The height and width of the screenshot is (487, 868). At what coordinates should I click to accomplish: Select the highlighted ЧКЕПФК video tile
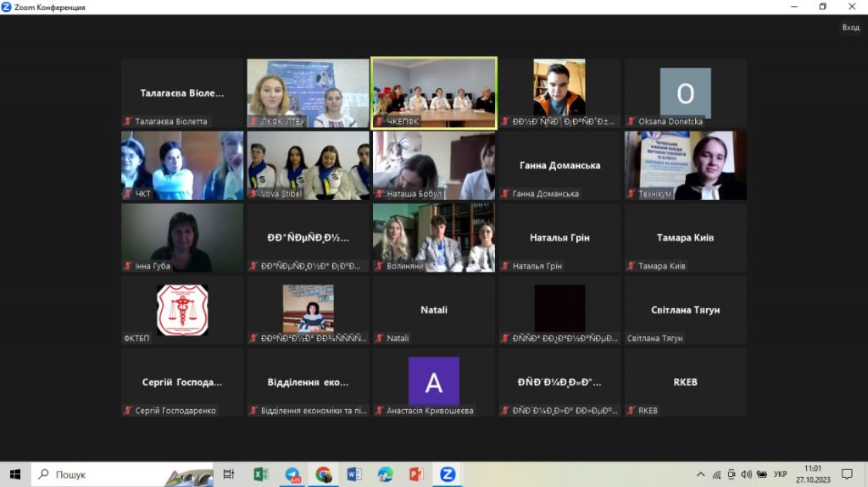434,92
